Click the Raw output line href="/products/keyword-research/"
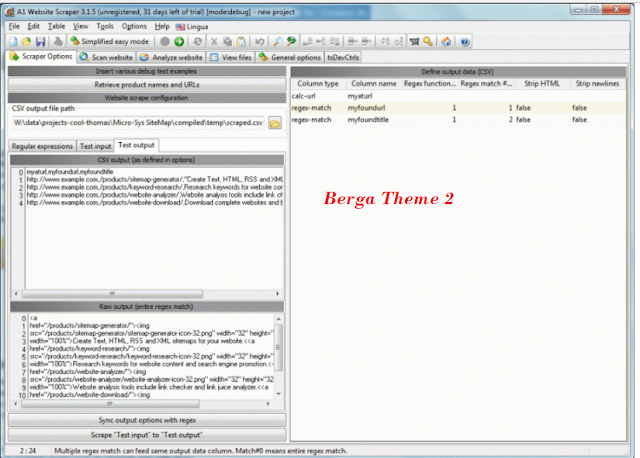The image size is (640, 458). click(90, 349)
